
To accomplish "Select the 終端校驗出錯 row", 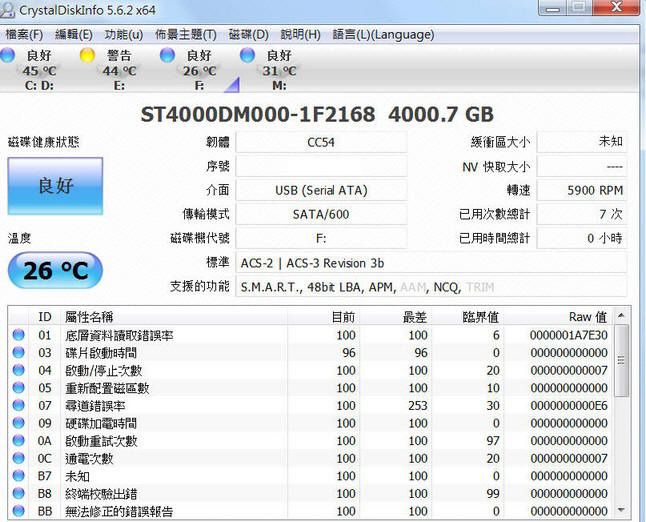I will (311, 494).
